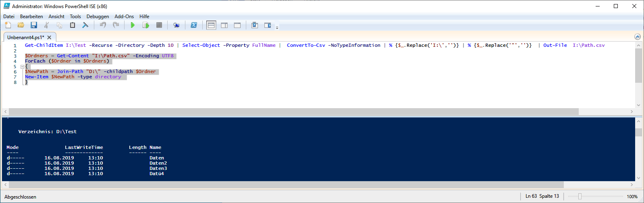Viewport: 644px width, 203px height.
Task: Close the Unbenannt4.ps1 tab
Action: pos(49,37)
